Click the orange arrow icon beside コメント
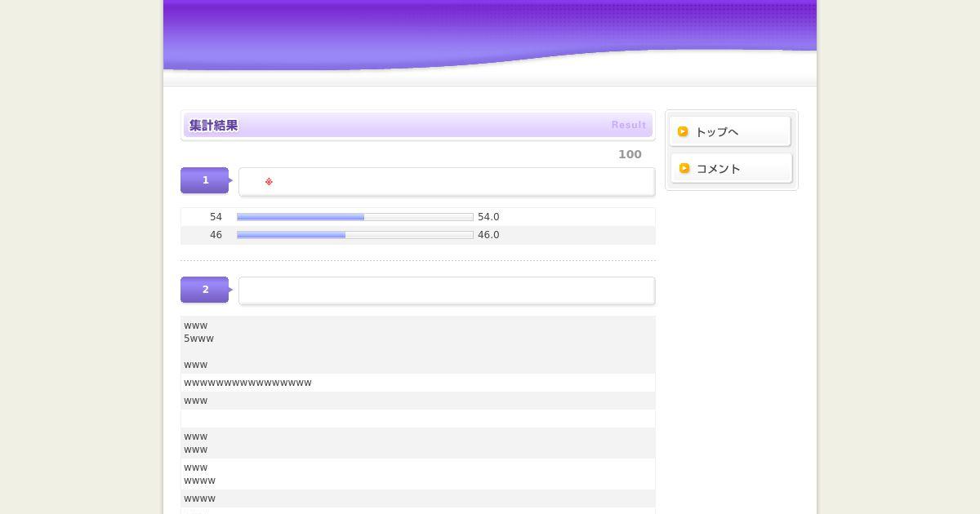The image size is (980, 514). click(684, 168)
